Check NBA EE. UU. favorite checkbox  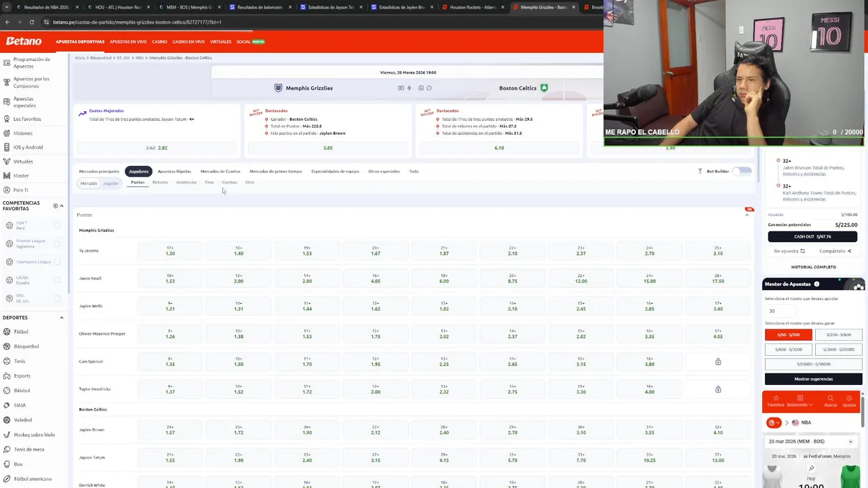(x=57, y=298)
